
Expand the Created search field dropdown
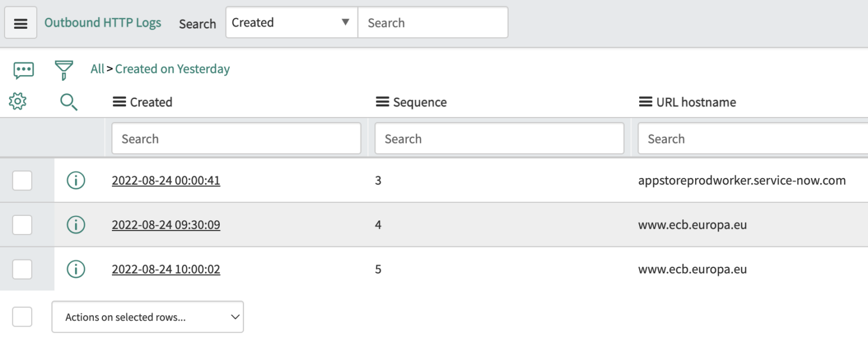tap(292, 23)
